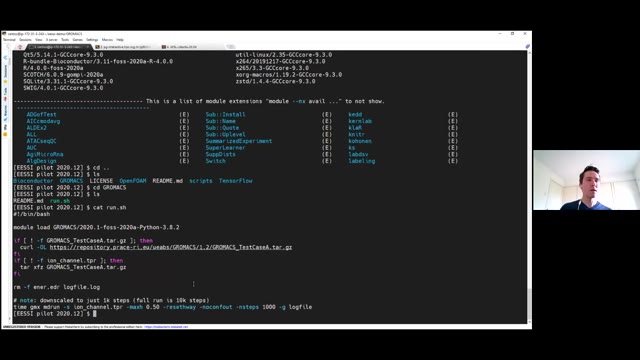Switch to the second session tab

click(x=124, y=47)
